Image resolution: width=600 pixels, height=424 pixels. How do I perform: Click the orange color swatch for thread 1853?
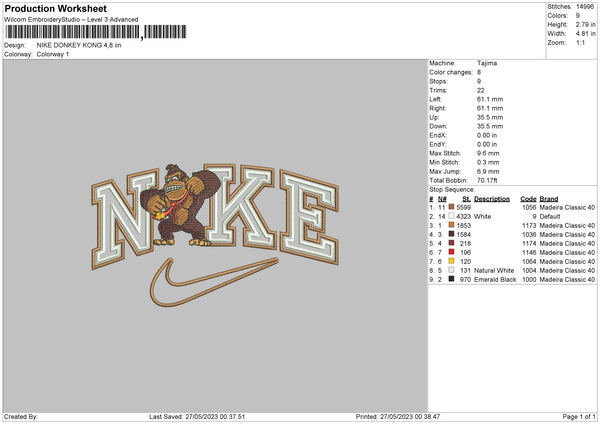(x=451, y=225)
